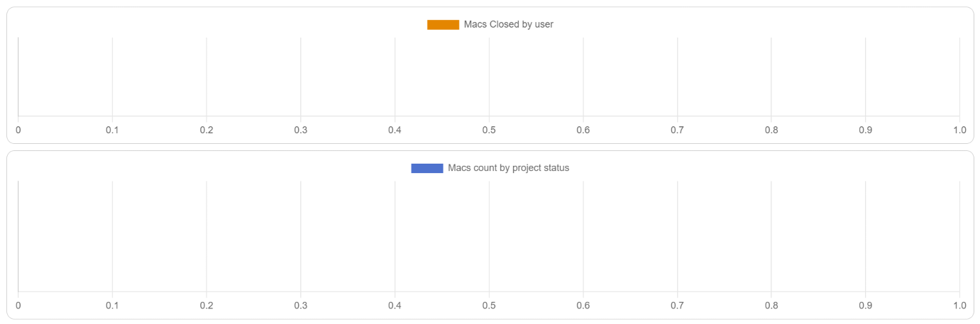Click the 0.9 tick in Macs Closed by user chart

pyautogui.click(x=865, y=130)
